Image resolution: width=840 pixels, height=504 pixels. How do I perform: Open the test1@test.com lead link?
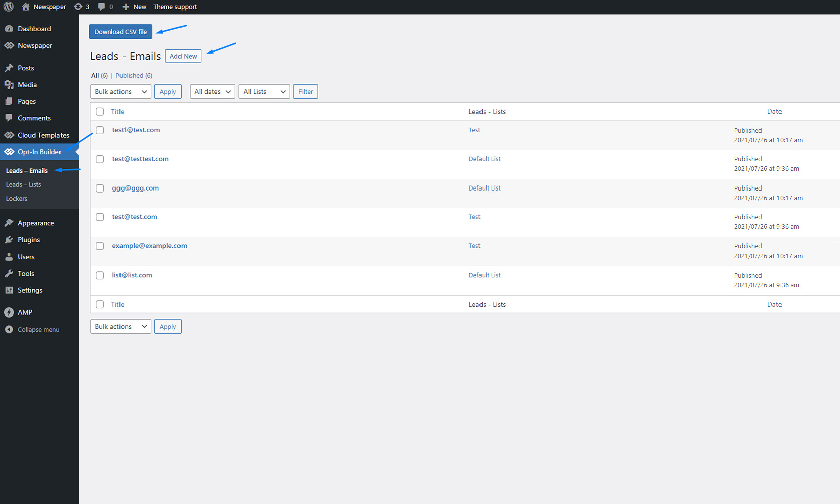(x=136, y=130)
